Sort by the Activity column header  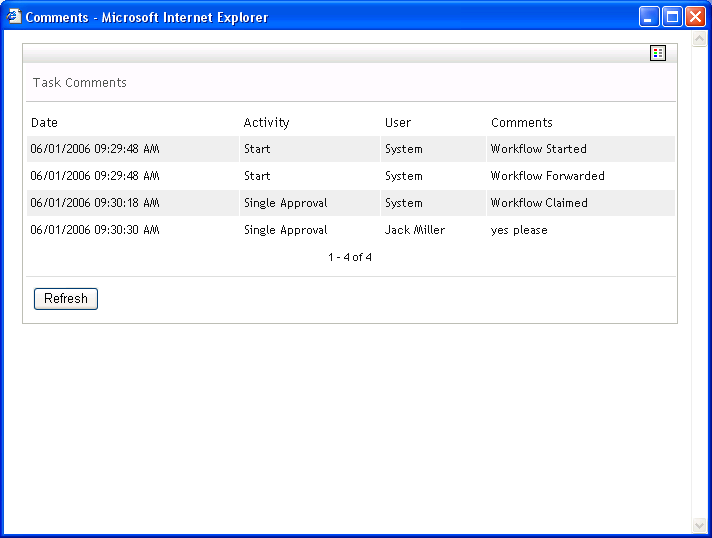(x=266, y=123)
